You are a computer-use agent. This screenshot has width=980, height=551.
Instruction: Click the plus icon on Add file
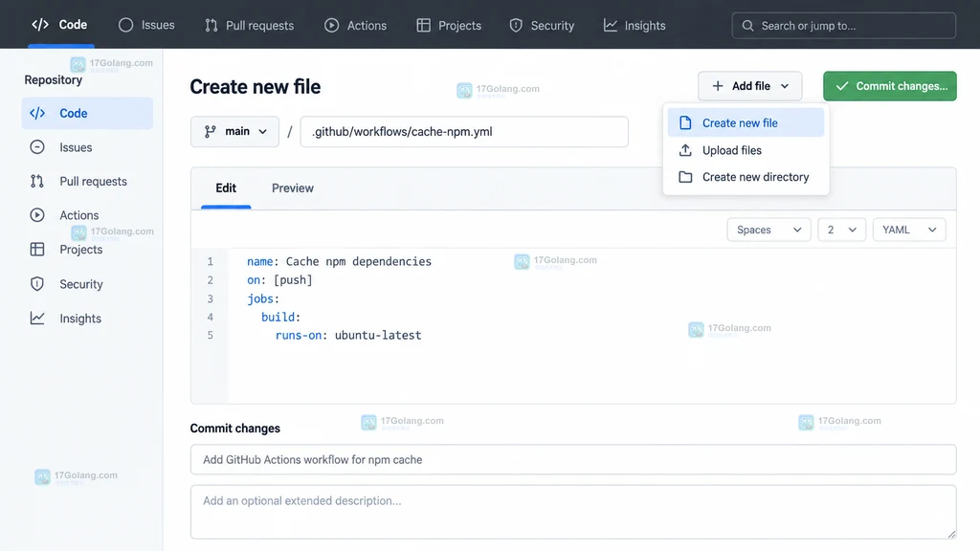point(718,86)
